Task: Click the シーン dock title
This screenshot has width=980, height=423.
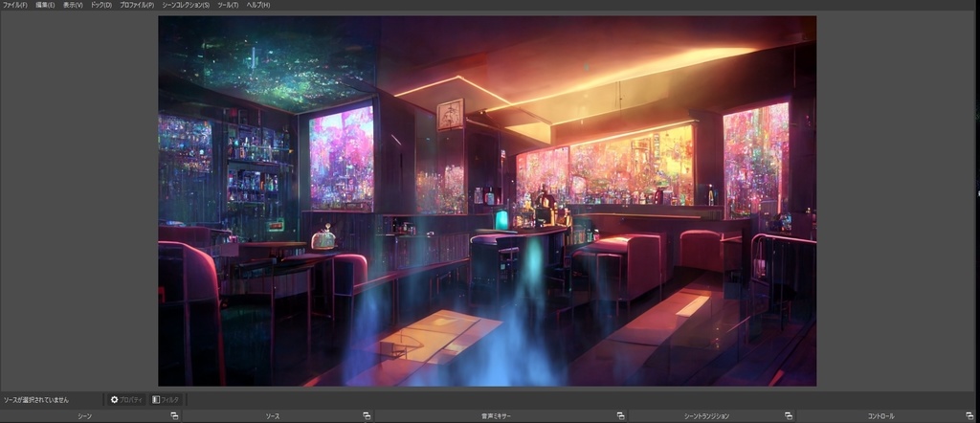Action: 84,416
